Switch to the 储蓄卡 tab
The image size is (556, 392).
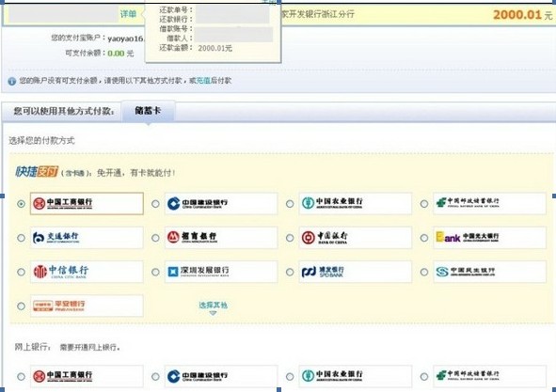click(x=148, y=111)
